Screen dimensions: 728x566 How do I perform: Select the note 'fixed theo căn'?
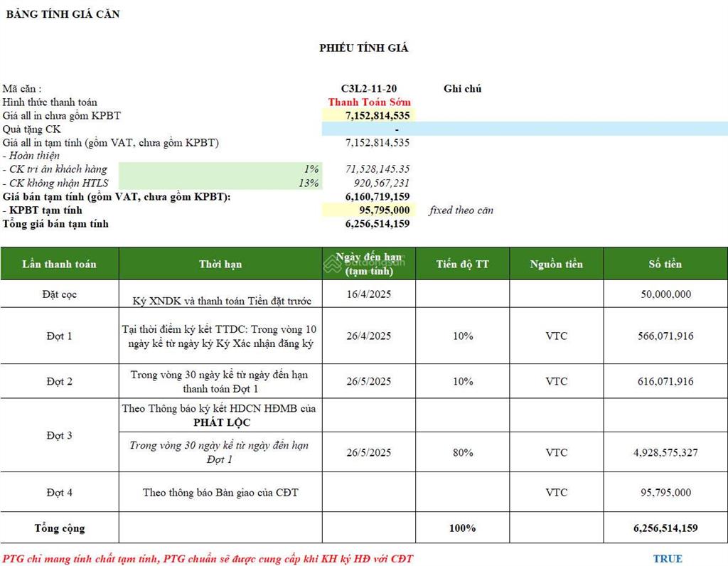pos(461,210)
